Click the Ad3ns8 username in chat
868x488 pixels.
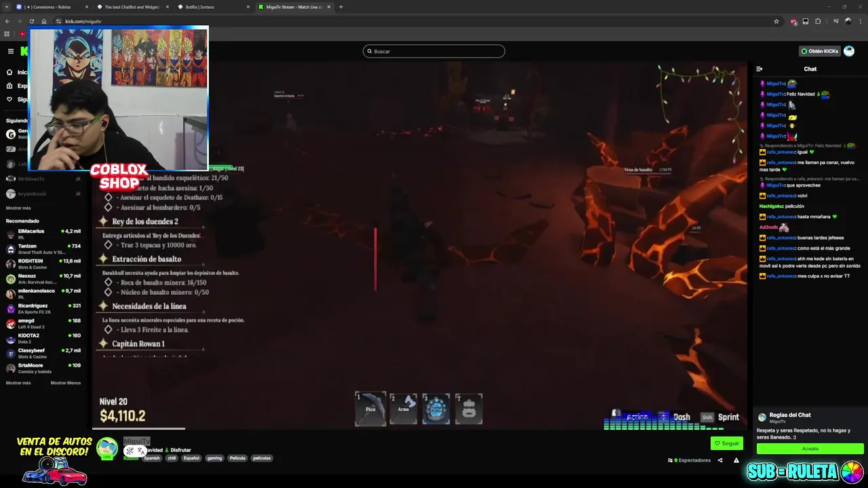pyautogui.click(x=768, y=227)
